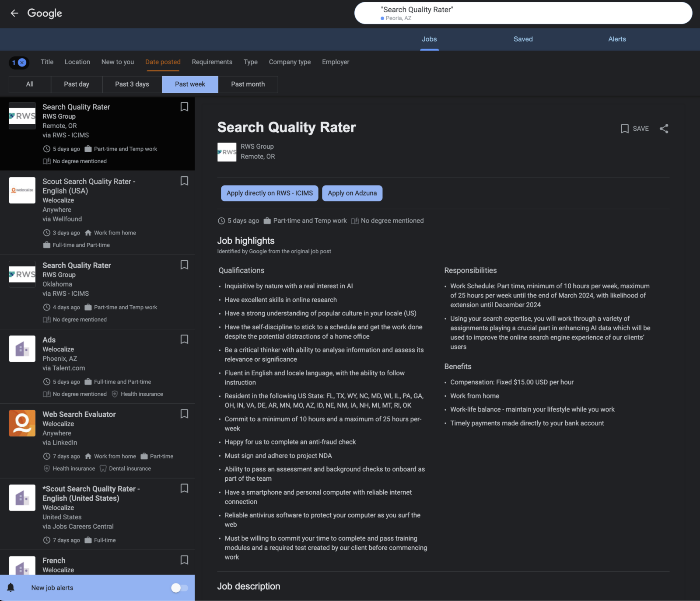Screen dimensions: 700x601
Task: Bookmark the RWS Group Oklahoma job
Action: [x=184, y=265]
